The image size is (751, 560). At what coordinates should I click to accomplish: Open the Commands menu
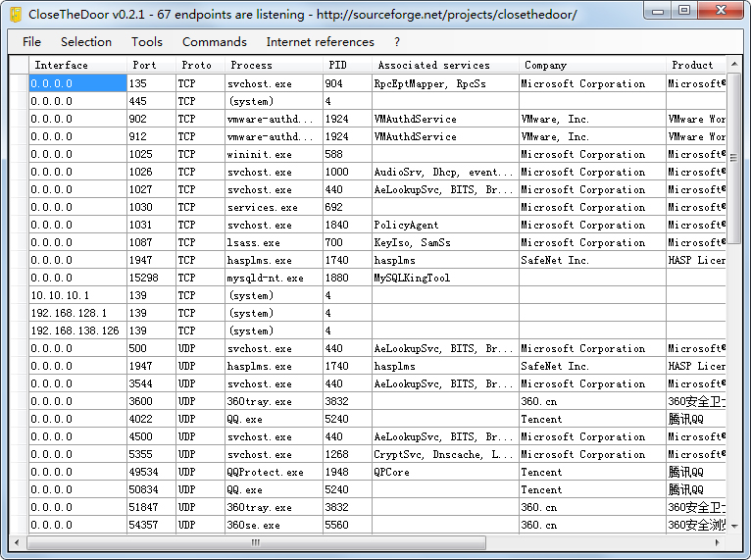coord(215,42)
